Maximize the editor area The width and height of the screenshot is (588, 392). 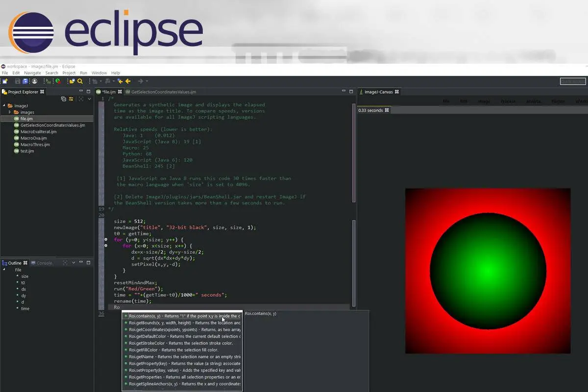pyautogui.click(x=351, y=92)
